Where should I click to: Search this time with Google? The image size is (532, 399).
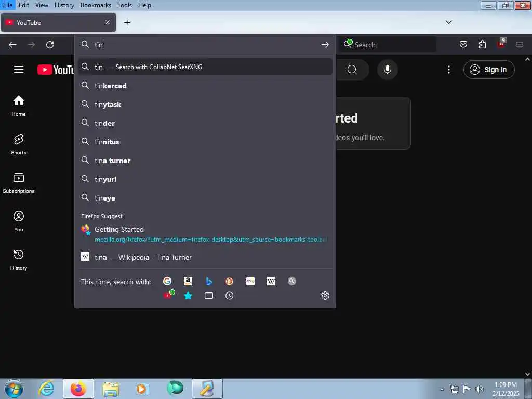coord(167,281)
